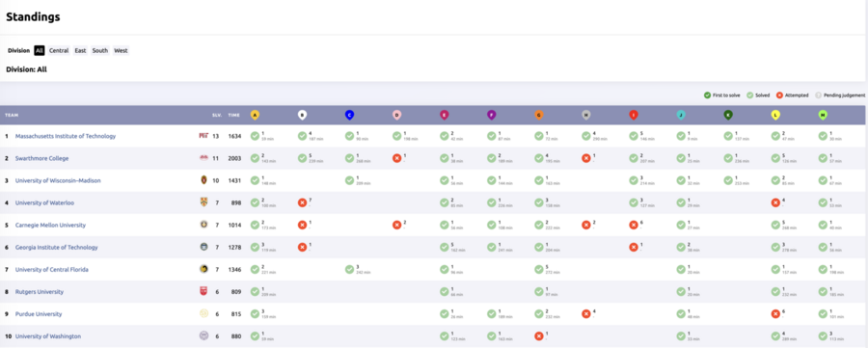This screenshot has width=868, height=348.
Task: Select the All division tab
Action: [x=40, y=50]
